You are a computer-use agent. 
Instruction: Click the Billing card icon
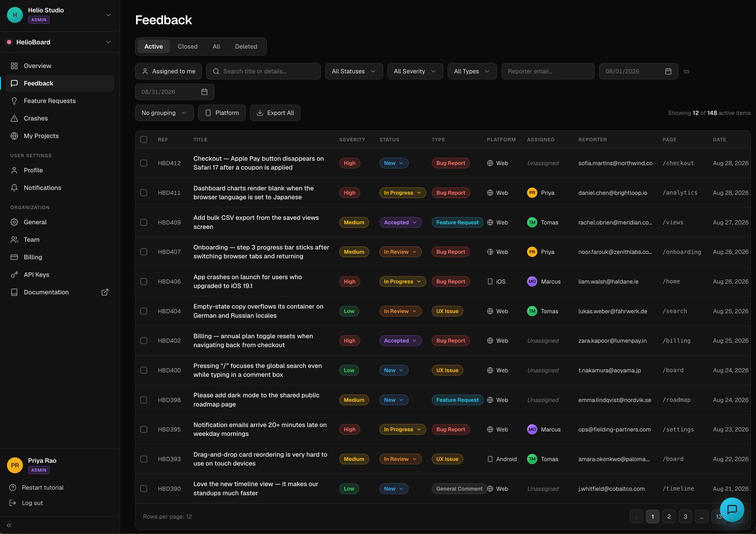point(14,257)
